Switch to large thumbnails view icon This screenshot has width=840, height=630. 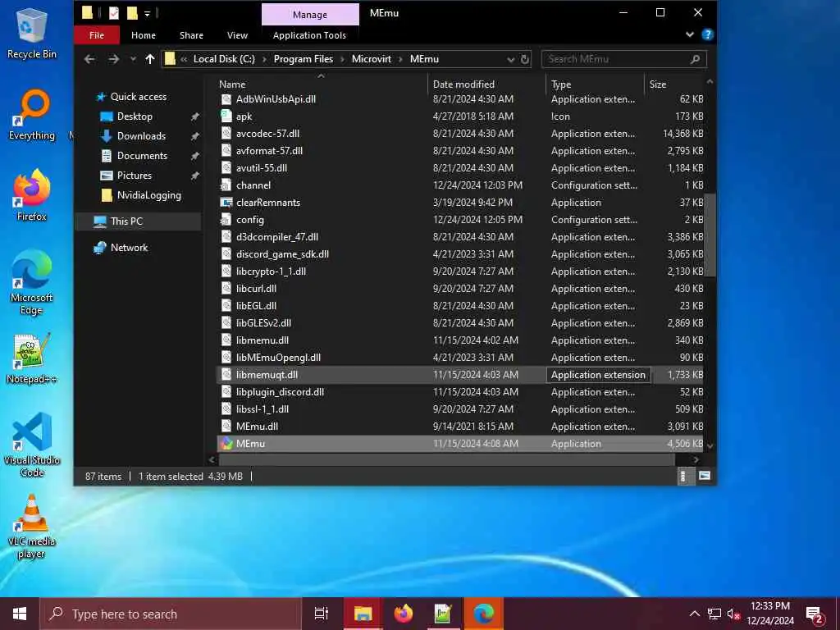(x=705, y=476)
